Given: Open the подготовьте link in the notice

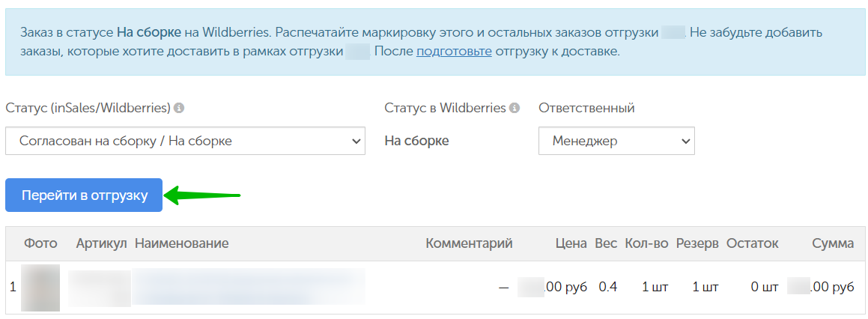Looking at the screenshot, I should click(x=454, y=52).
